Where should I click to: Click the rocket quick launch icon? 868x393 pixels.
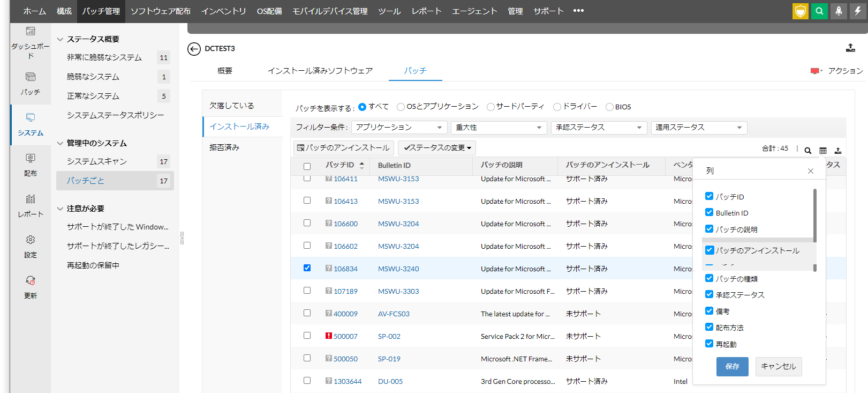[x=839, y=11]
